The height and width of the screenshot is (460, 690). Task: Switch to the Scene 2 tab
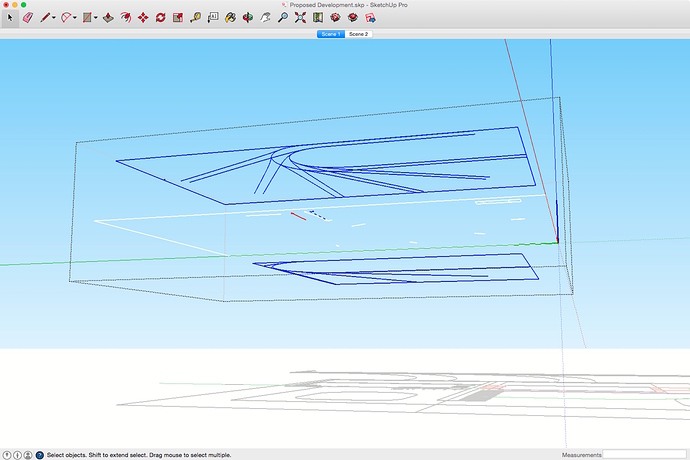click(359, 34)
